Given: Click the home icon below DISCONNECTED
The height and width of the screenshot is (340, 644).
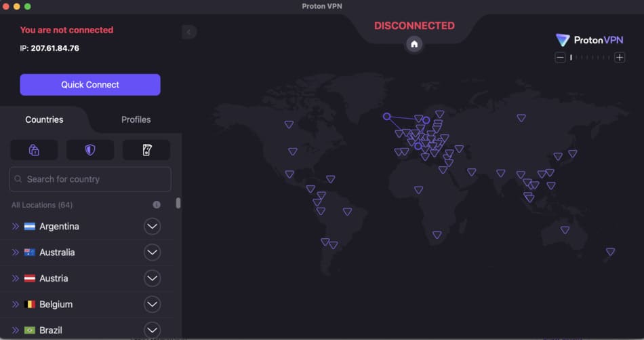Looking at the screenshot, I should click(x=414, y=44).
